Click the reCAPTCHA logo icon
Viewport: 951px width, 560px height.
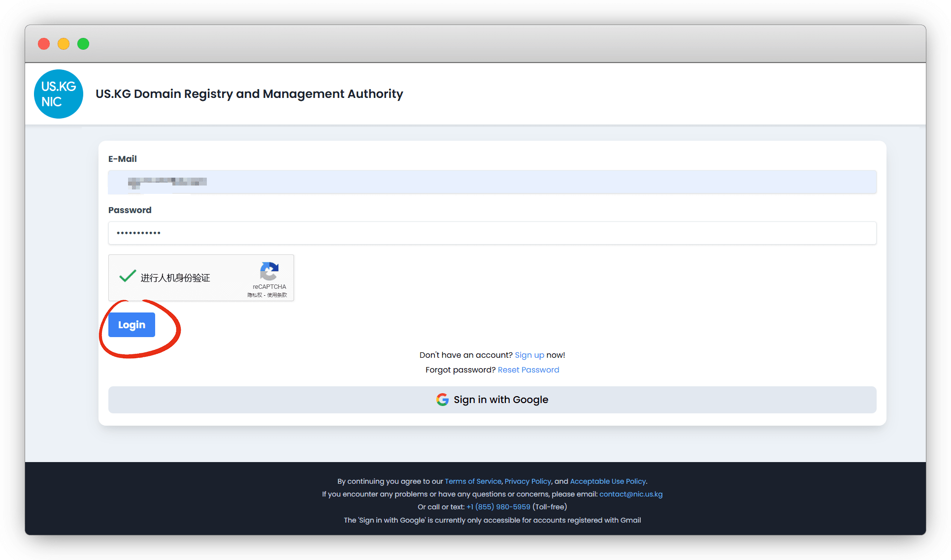coord(269,271)
